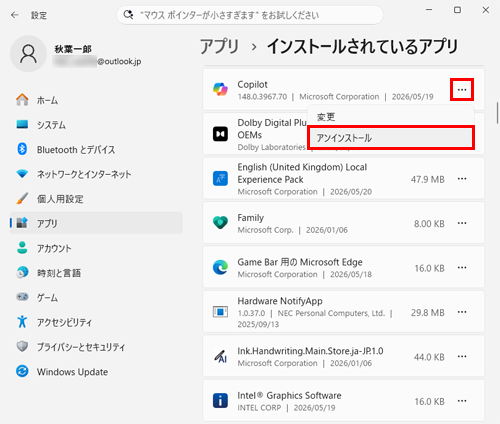Click the アプリ breadcrumb link
The image size is (500, 424).
click(220, 46)
